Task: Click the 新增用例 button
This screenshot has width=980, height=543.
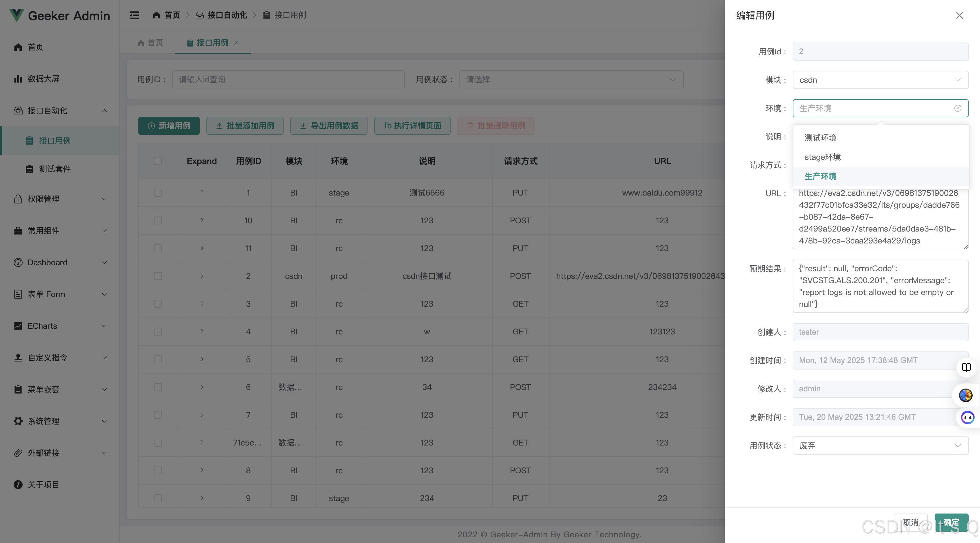Action: pos(169,126)
